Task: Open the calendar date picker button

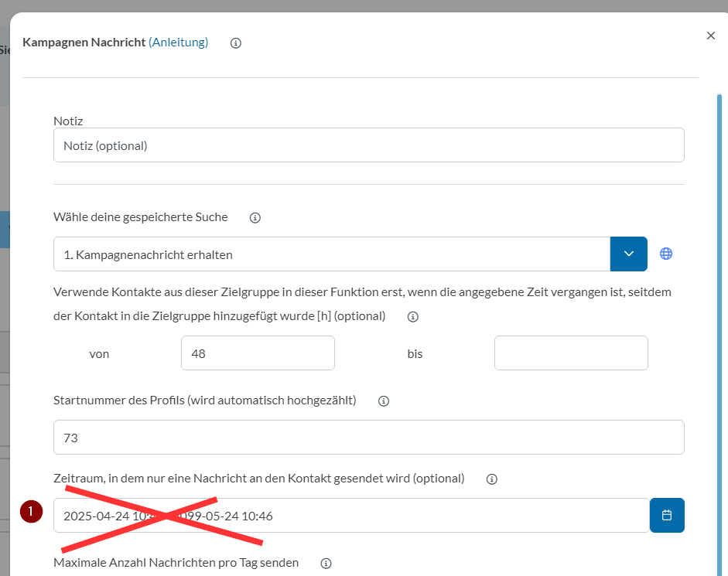Action: 667,516
